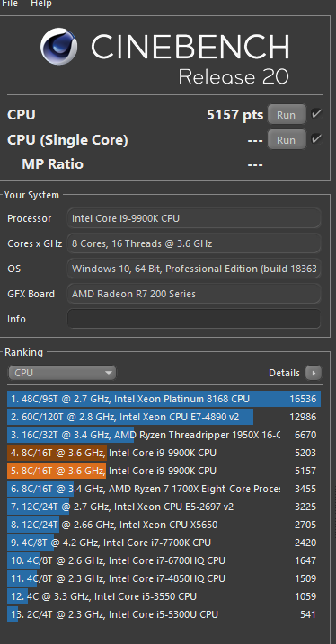Viewport: 336px width, 644px height.
Task: Open the File menu
Action: [9, 4]
